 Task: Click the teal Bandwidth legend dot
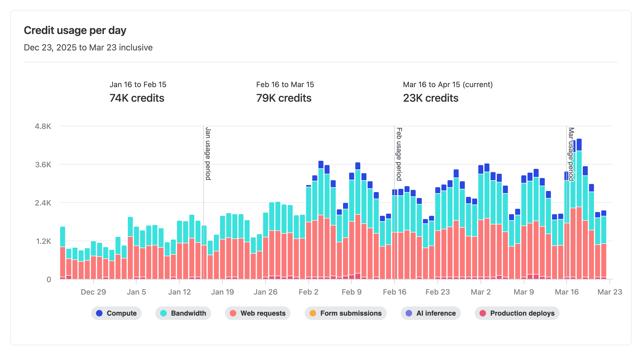164,313
